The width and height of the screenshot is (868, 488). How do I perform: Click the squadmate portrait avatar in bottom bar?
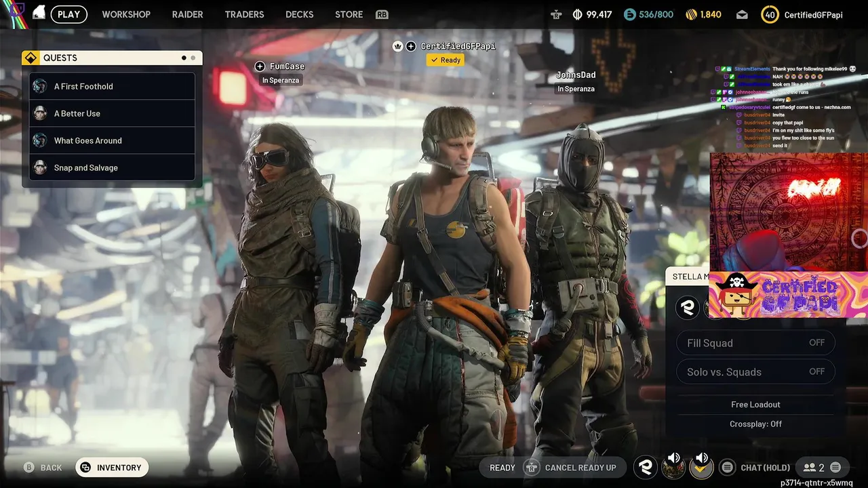(673, 467)
